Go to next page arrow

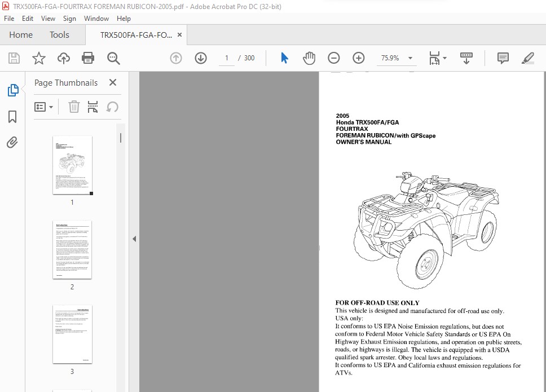click(201, 58)
